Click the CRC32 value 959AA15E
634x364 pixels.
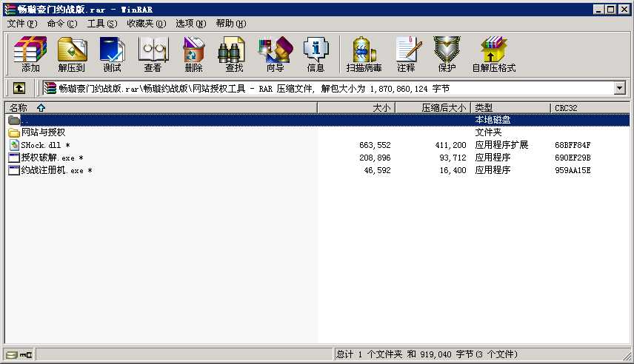(x=573, y=170)
